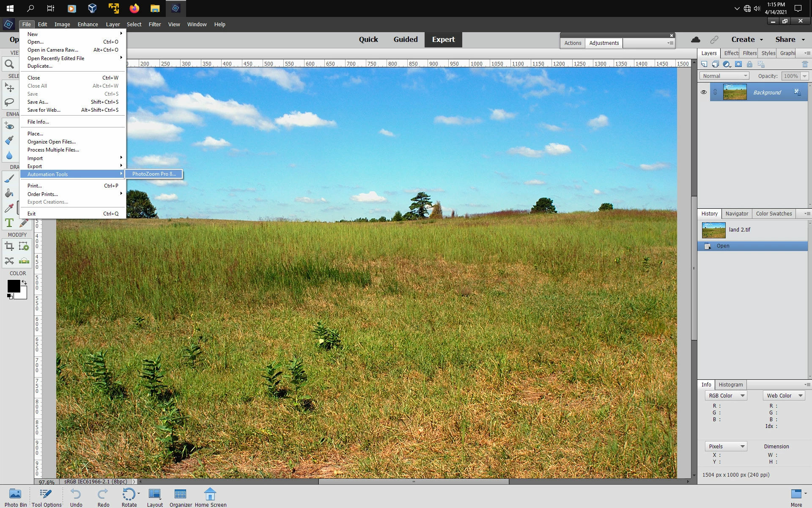Open the Normal blend mode dropdown
The image size is (812, 508).
coord(725,76)
